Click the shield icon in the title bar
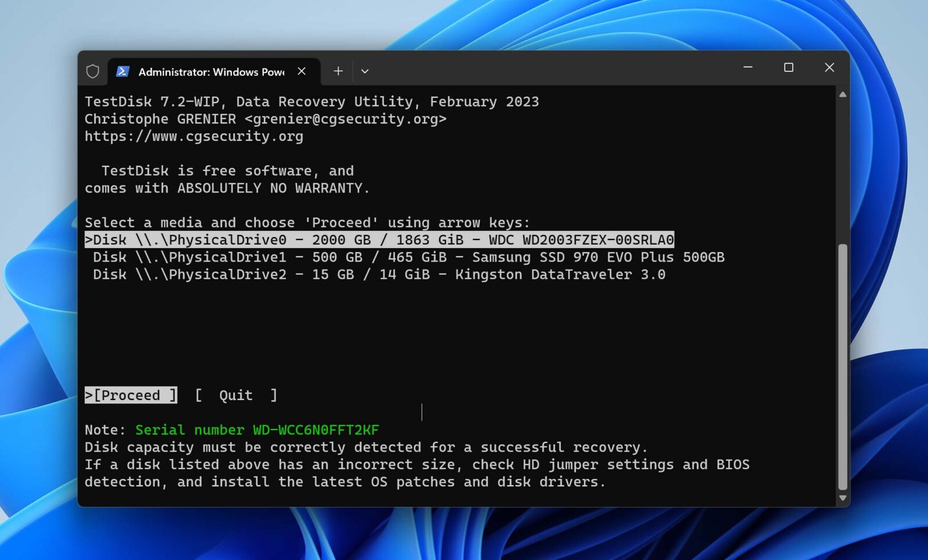The image size is (928, 560). [93, 71]
